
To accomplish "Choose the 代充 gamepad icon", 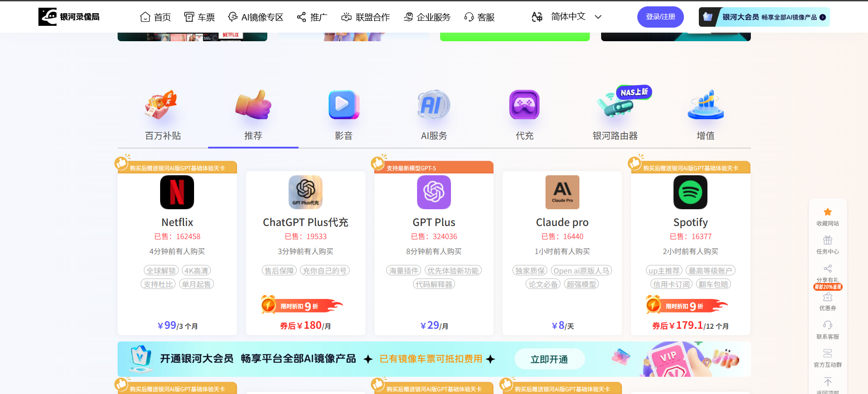I will click(x=524, y=105).
